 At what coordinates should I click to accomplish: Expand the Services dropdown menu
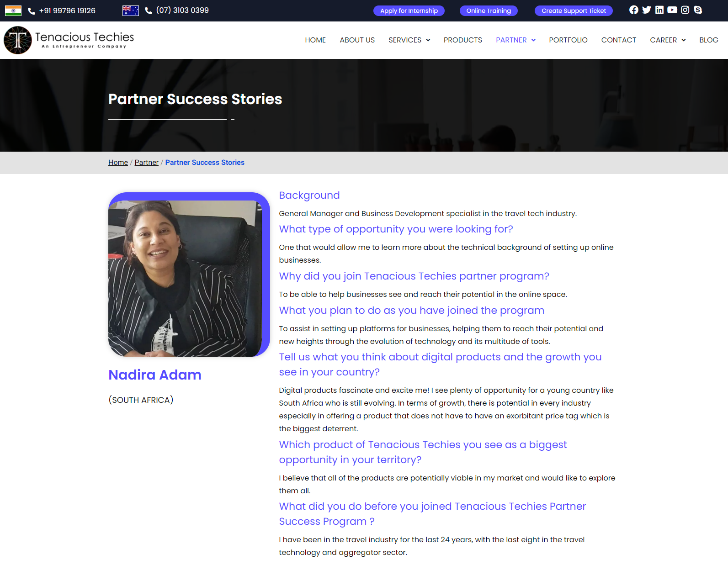point(409,40)
